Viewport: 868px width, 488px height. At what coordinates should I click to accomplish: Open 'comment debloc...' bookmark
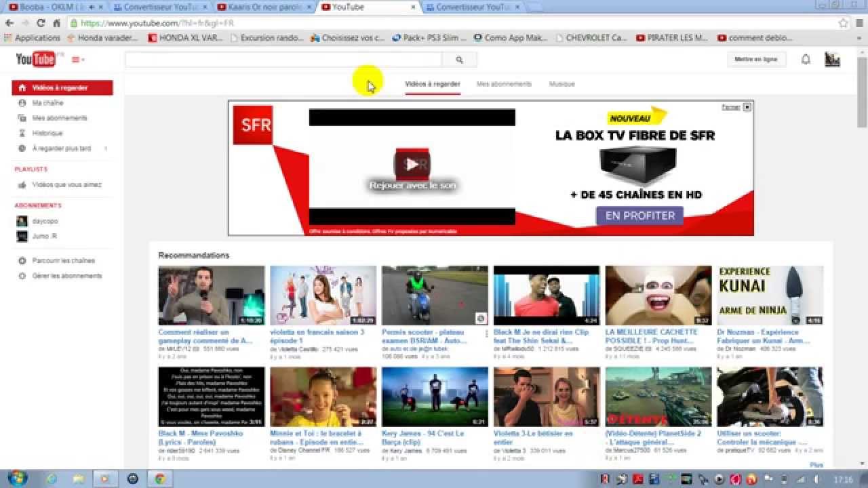click(755, 38)
